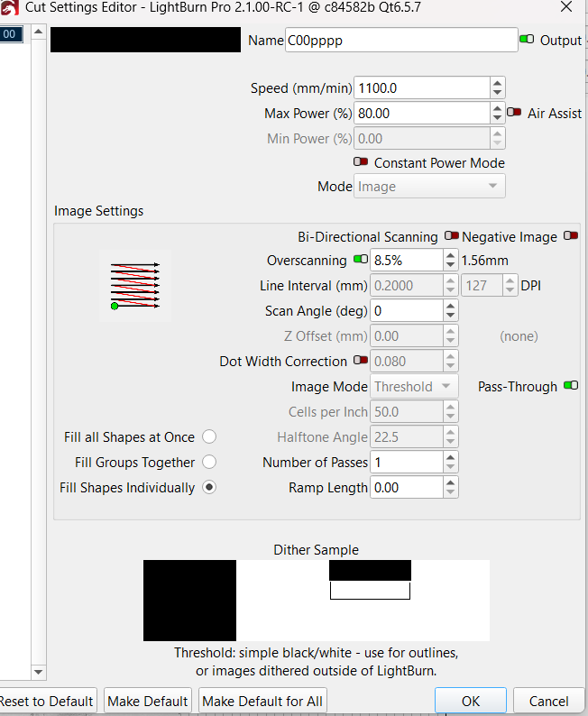This screenshot has width=588, height=716.
Task: Enable the Air Assist toggle
Action: 514,114
